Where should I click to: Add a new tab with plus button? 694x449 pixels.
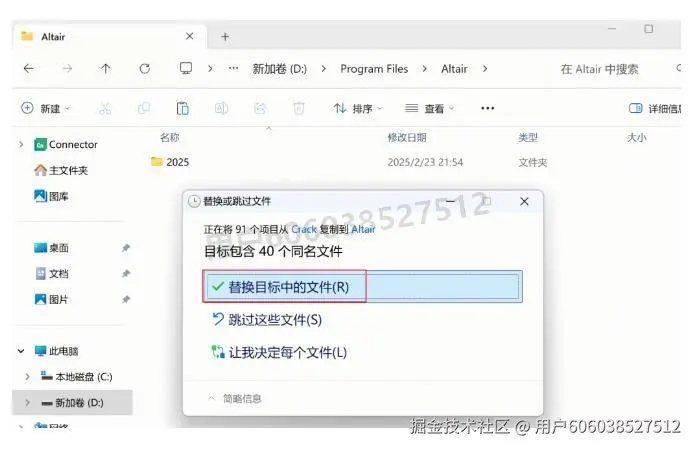(x=225, y=37)
